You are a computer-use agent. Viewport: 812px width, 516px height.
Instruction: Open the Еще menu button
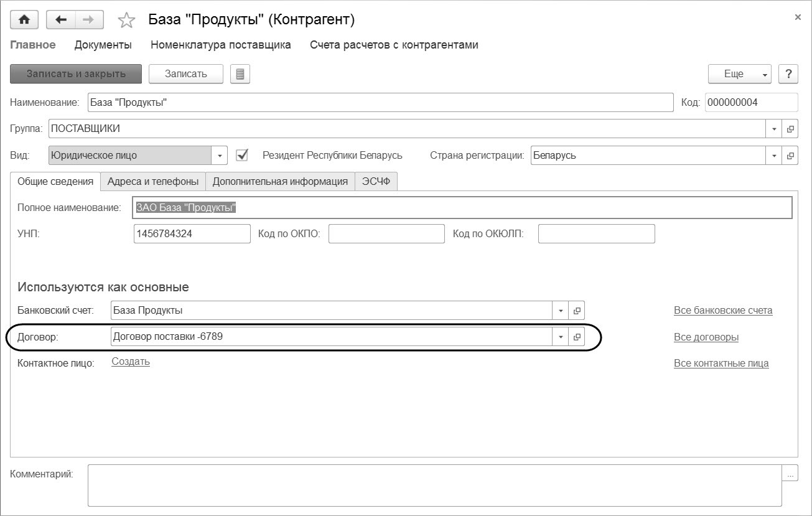(740, 73)
